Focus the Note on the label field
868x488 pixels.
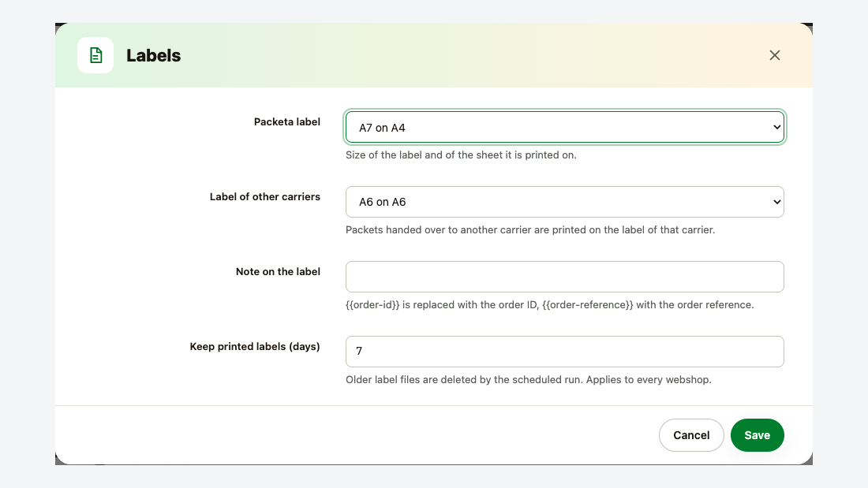point(565,277)
